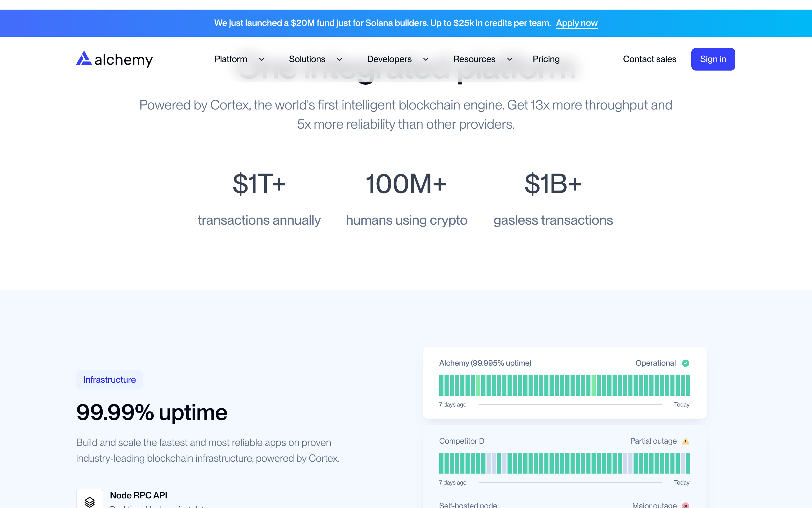Expand the Solutions menu chevron
This screenshot has height=508, width=812.
coord(339,60)
